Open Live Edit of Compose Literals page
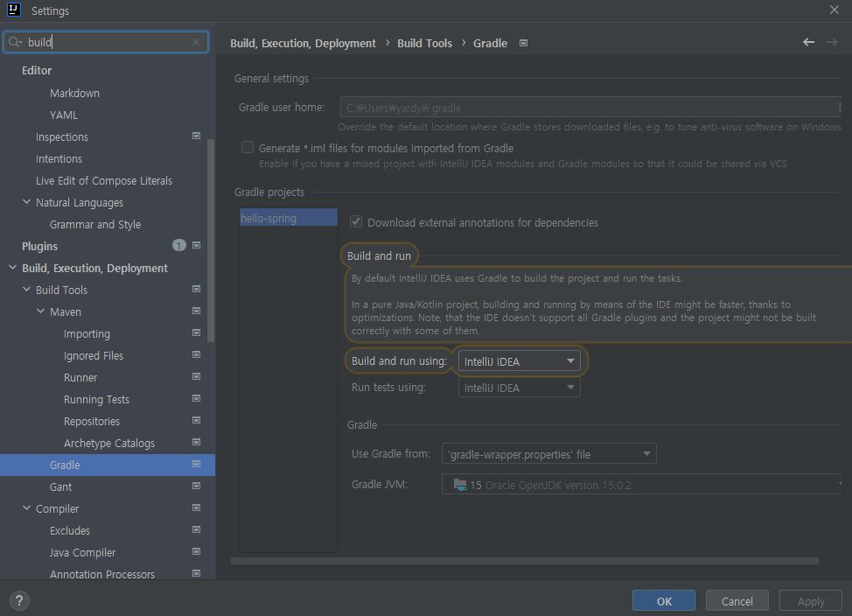 pos(104,180)
